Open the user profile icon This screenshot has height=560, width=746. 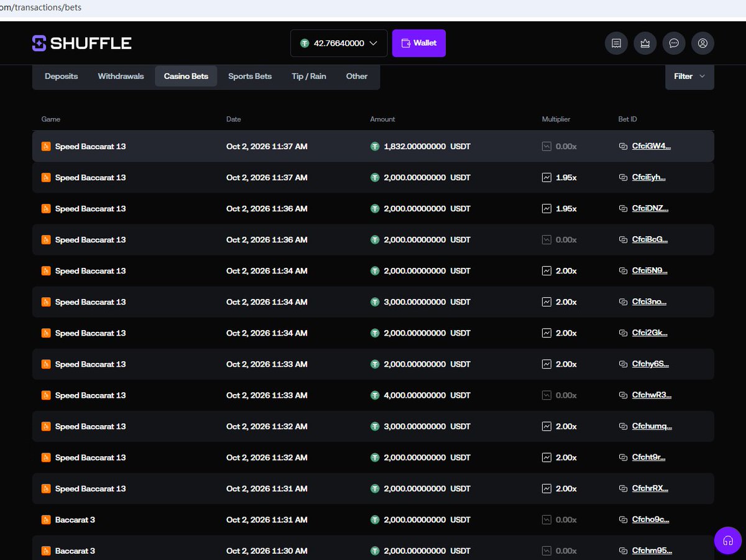pos(703,44)
